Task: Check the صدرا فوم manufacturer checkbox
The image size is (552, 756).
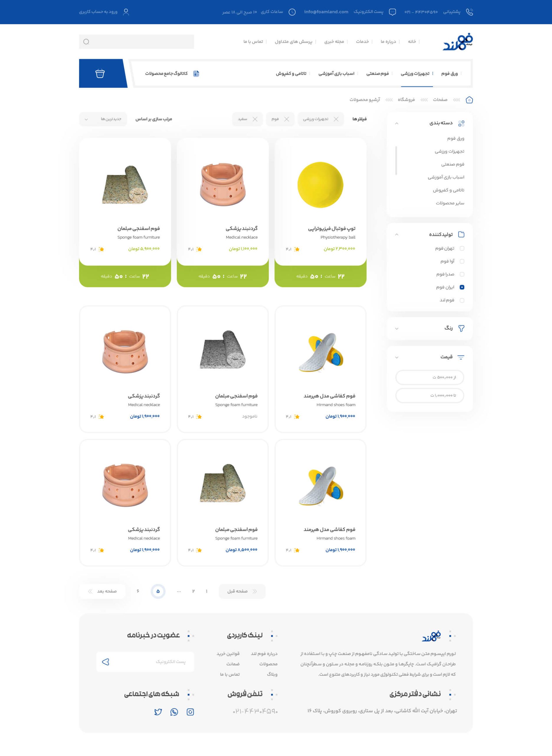Action: [x=462, y=274]
